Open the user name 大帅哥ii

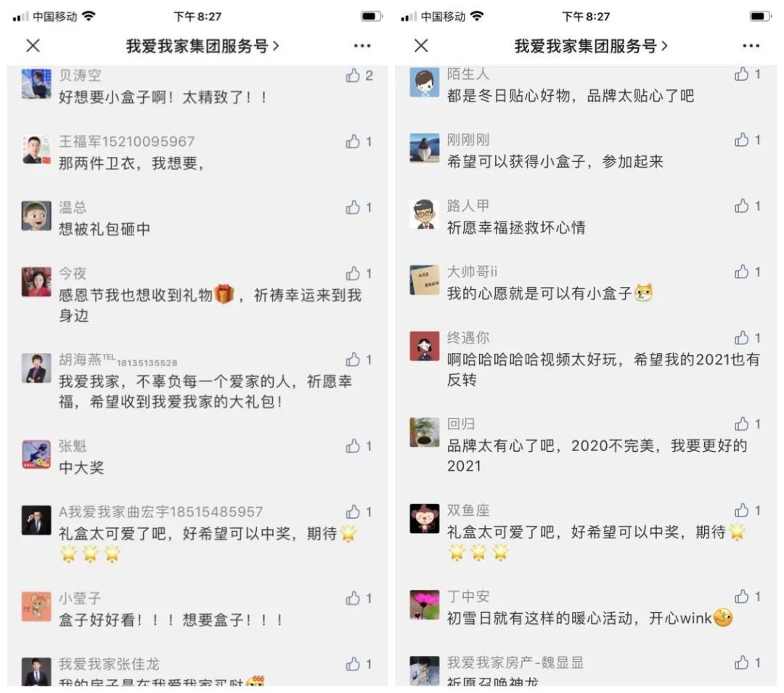coord(472,272)
